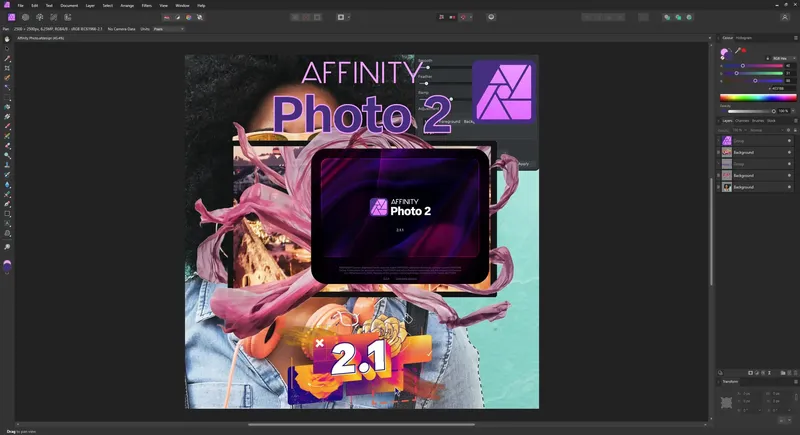Image resolution: width=800 pixels, height=435 pixels.
Task: Open the Layers panel options menu
Action: (795, 121)
